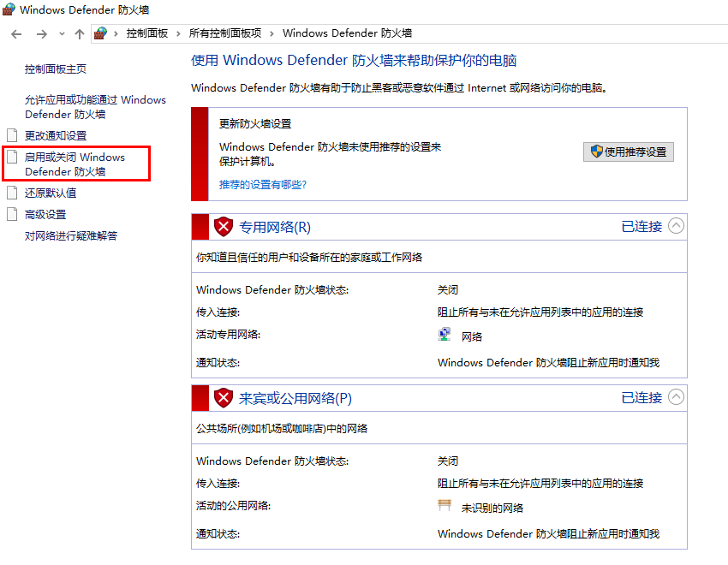Click 活动的公用网络: label
This screenshot has width=728, height=565.
233,506
